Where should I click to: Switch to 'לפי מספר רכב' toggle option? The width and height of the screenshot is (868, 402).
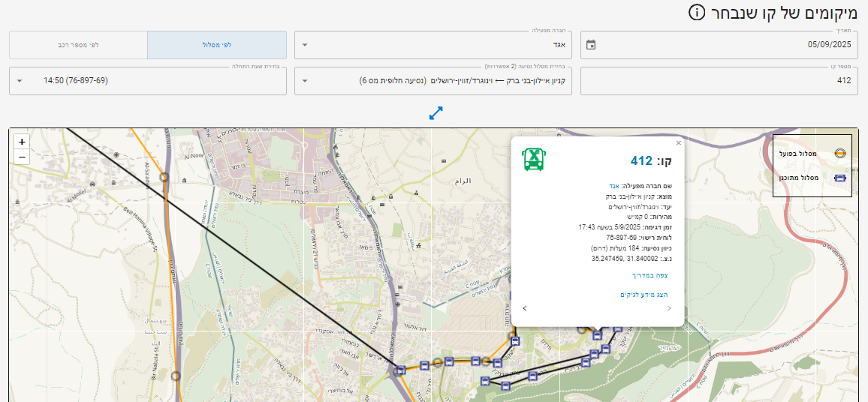78,45
